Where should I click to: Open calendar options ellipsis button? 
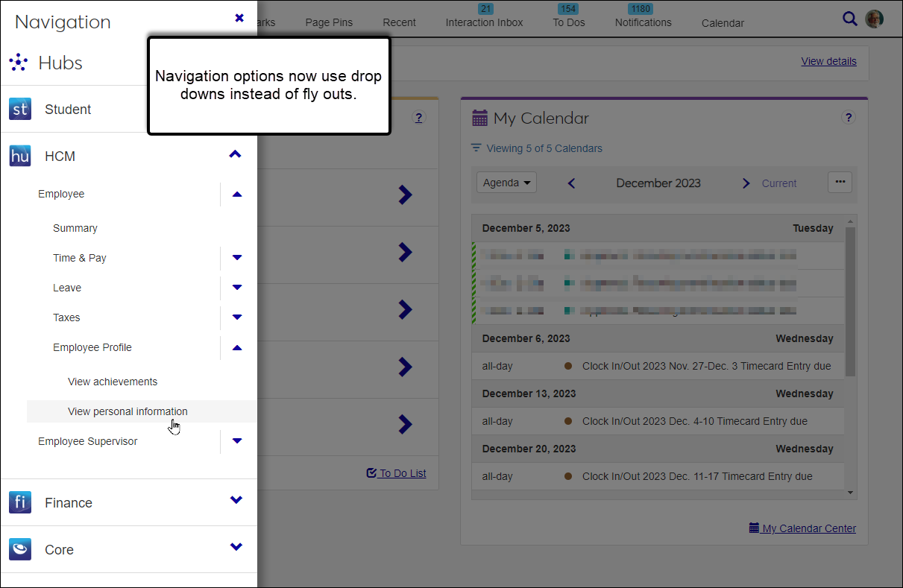pos(840,183)
